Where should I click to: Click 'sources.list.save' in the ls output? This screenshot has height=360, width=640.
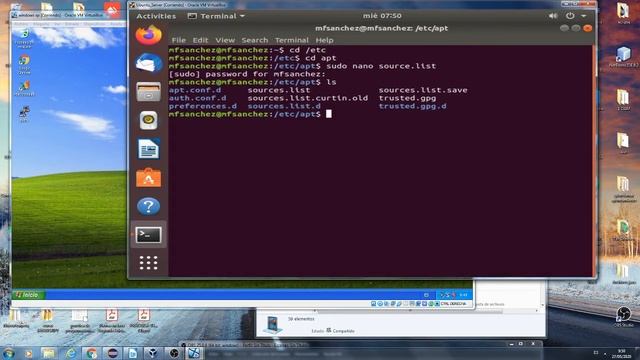click(423, 90)
